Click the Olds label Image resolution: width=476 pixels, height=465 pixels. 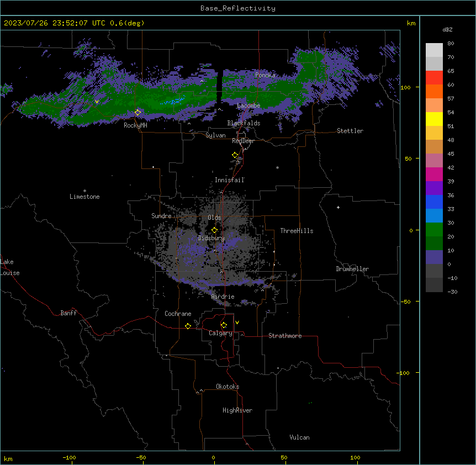214,218
